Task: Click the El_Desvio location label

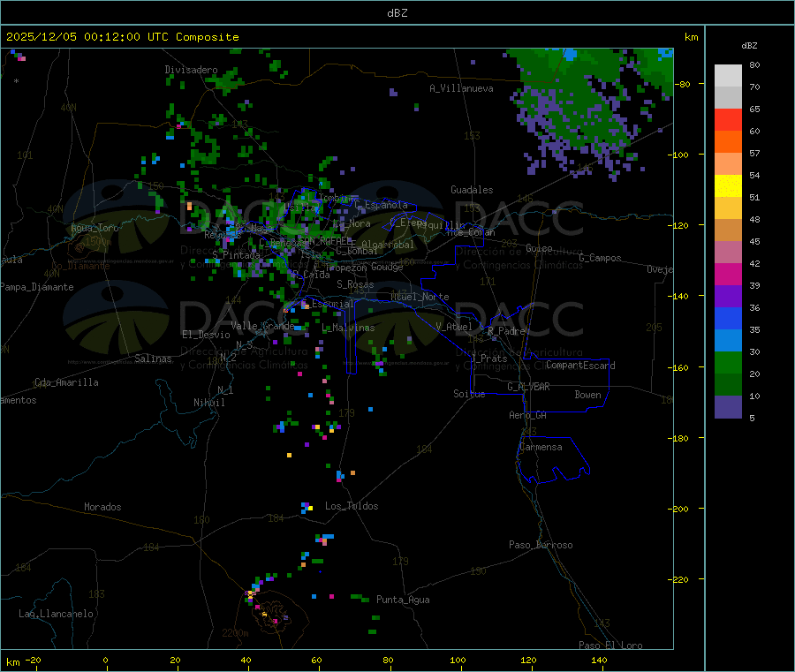Action: pos(207,335)
